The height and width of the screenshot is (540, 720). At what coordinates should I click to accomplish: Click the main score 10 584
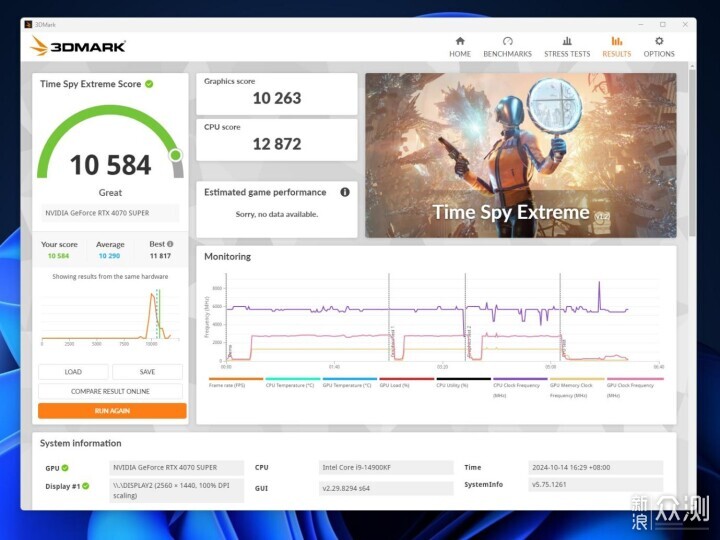pyautogui.click(x=110, y=165)
